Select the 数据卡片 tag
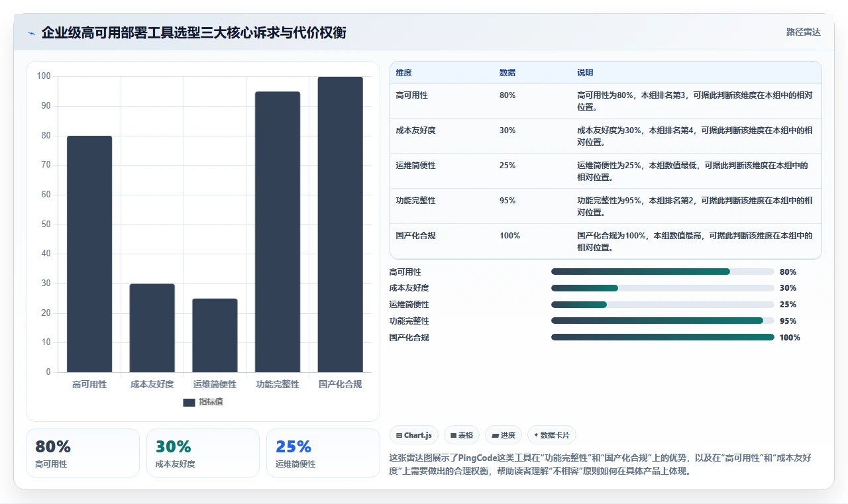Screen dimensions: 848x504 pyautogui.click(x=552, y=435)
